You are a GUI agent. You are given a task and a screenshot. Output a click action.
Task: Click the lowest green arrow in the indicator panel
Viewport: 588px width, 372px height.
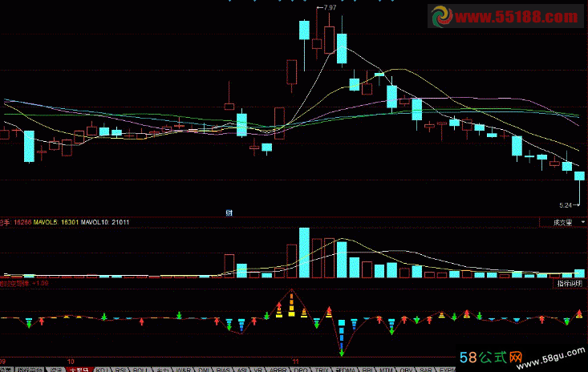(342, 353)
